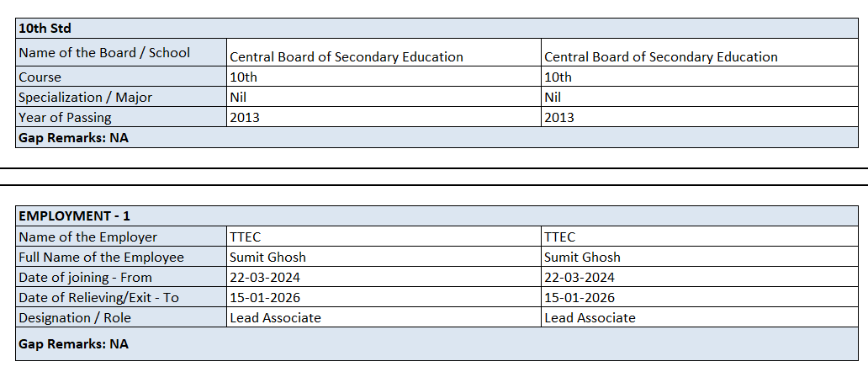Select the Name of the Employer label

(87, 237)
